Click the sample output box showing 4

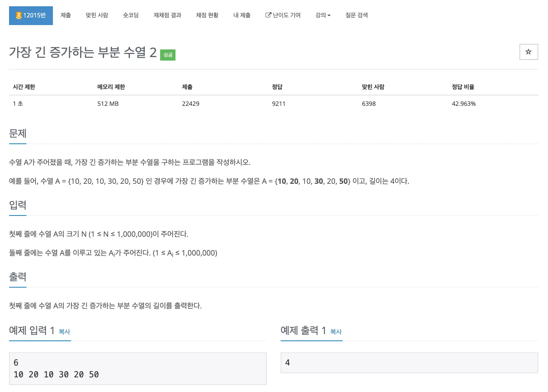(x=409, y=363)
